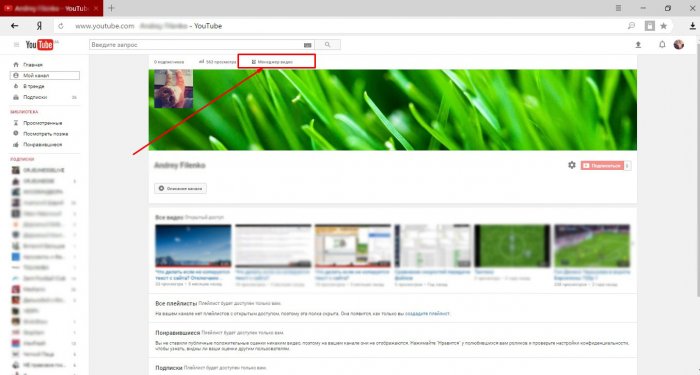Open Менеджер видео link
This screenshot has height=375, width=700.
tap(272, 62)
